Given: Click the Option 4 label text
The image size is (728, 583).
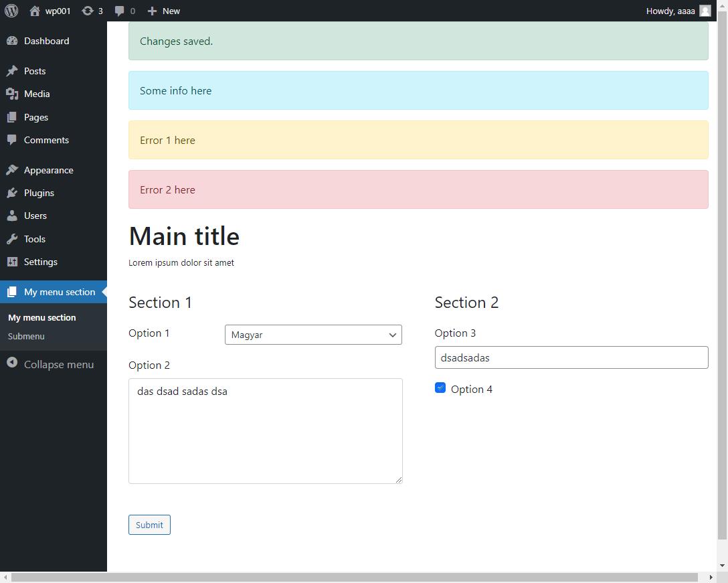Looking at the screenshot, I should 472,390.
